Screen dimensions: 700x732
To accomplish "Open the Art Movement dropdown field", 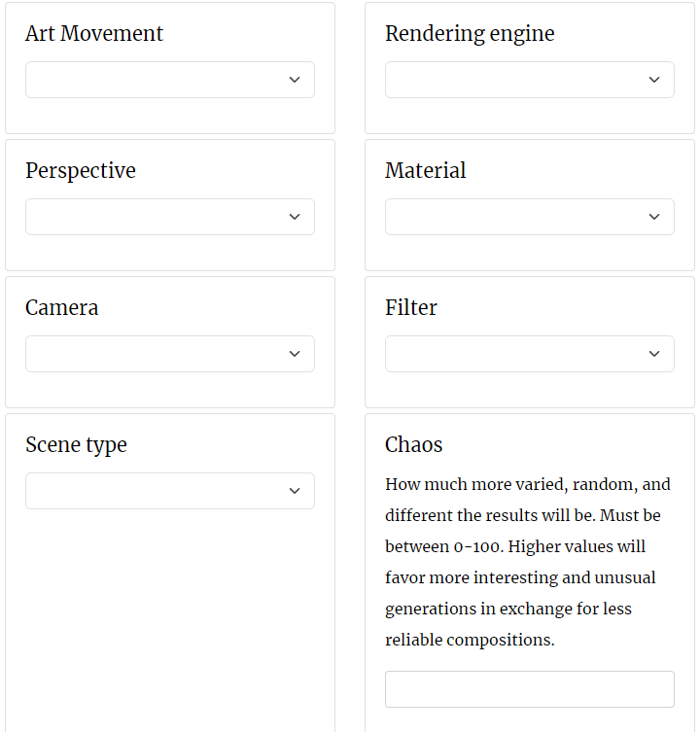I will coord(170,80).
